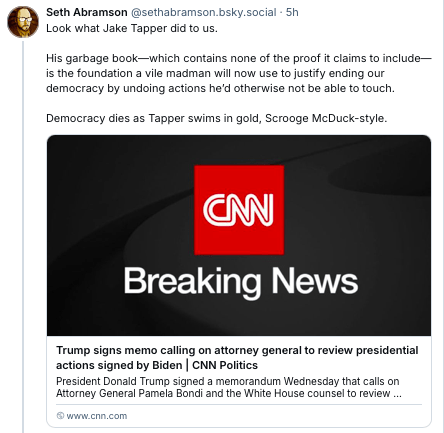This screenshot has height=433, width=444.
Task: Click the Seth Abramson display name
Action: pos(87,12)
